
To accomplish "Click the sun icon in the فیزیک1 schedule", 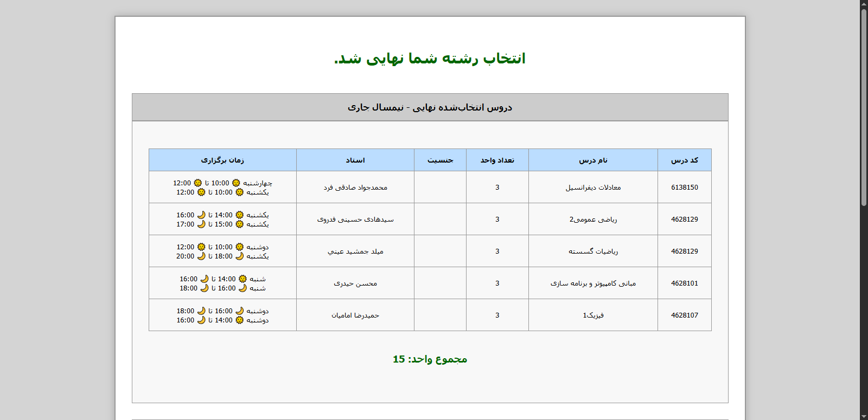I will pos(239,320).
